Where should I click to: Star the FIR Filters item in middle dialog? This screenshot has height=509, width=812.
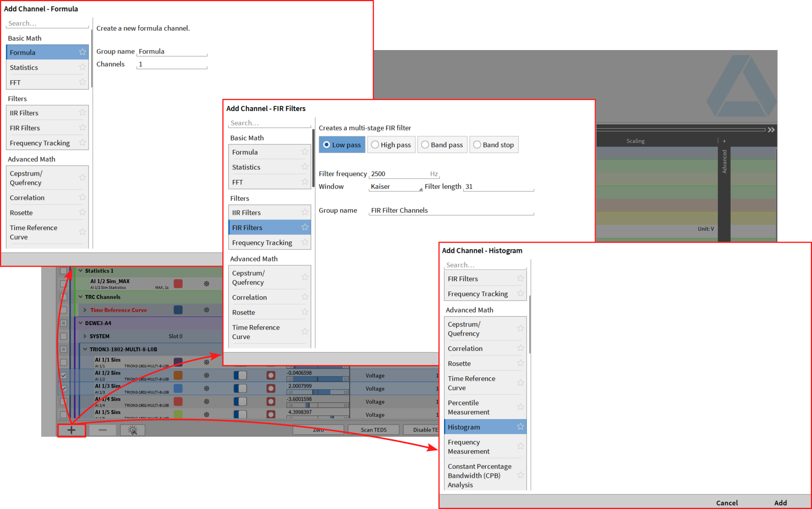(x=305, y=227)
